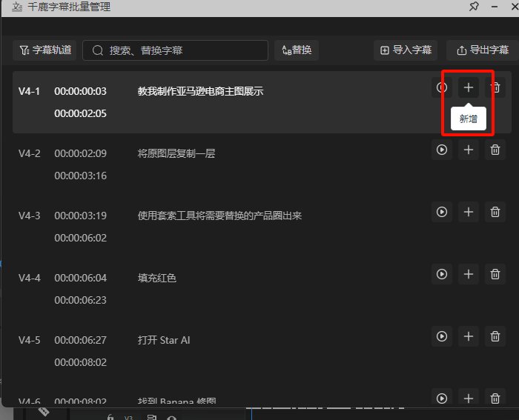This screenshot has height=420, width=519.
Task: Click end time 00:00:03:16
Action: point(80,176)
